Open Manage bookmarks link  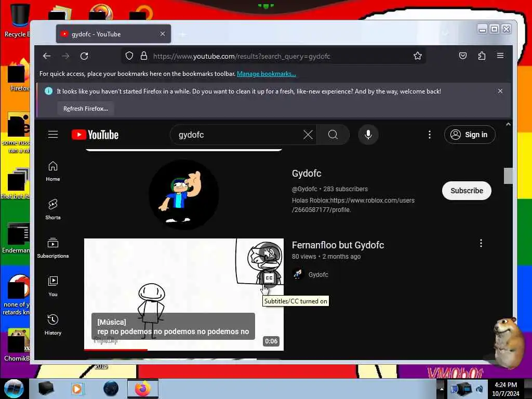[267, 74]
